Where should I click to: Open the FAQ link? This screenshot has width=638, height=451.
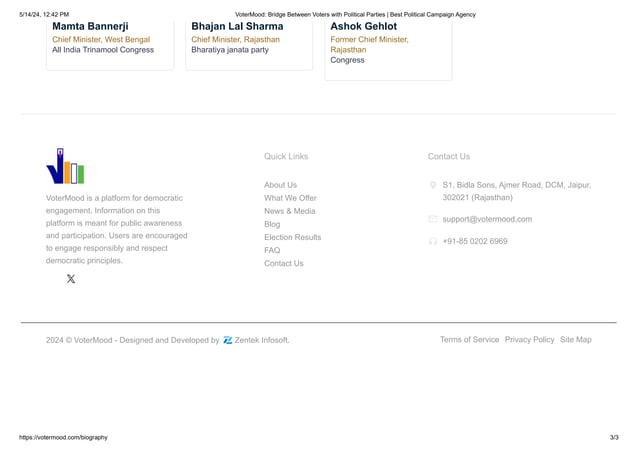(272, 250)
